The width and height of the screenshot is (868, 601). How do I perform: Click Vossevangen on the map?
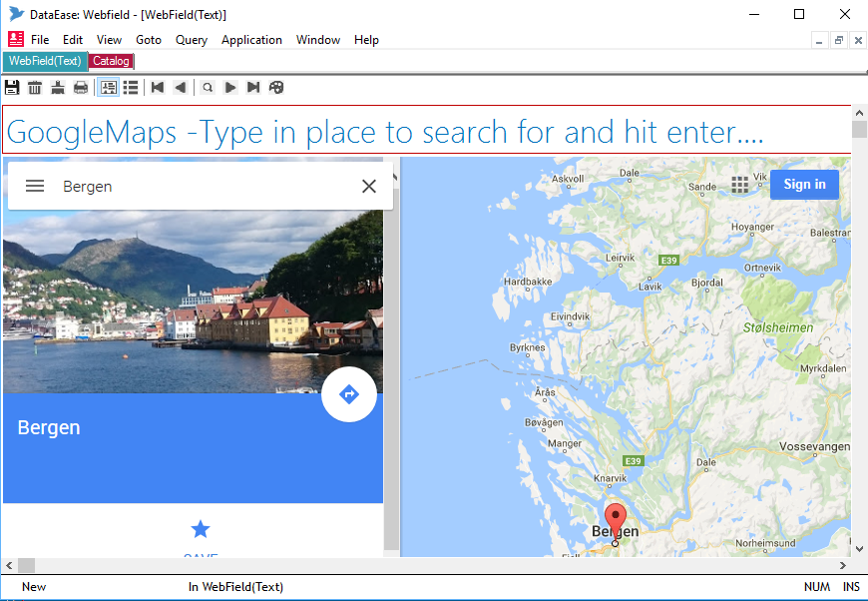[814, 446]
